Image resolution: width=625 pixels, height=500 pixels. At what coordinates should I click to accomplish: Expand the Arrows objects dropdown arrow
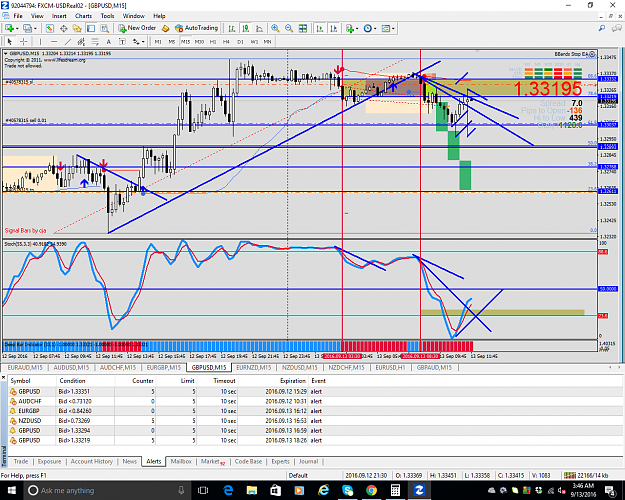tap(143, 42)
